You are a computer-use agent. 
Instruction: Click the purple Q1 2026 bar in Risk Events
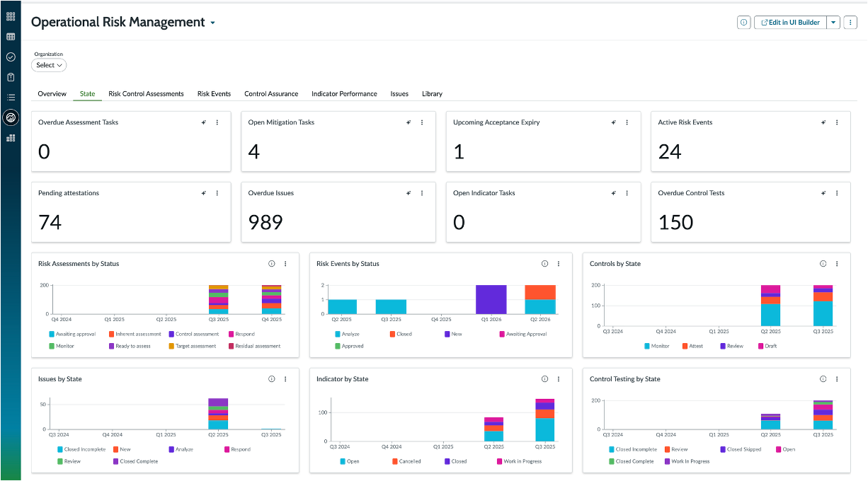click(491, 299)
